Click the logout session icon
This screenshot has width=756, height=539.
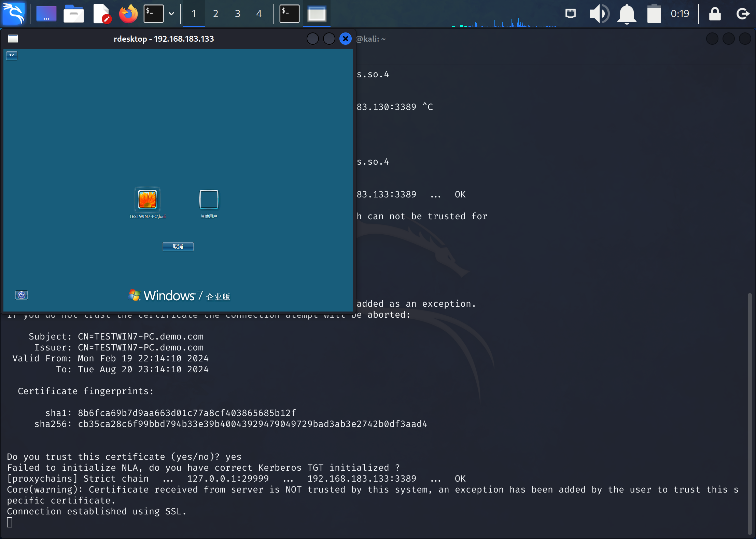click(x=742, y=14)
